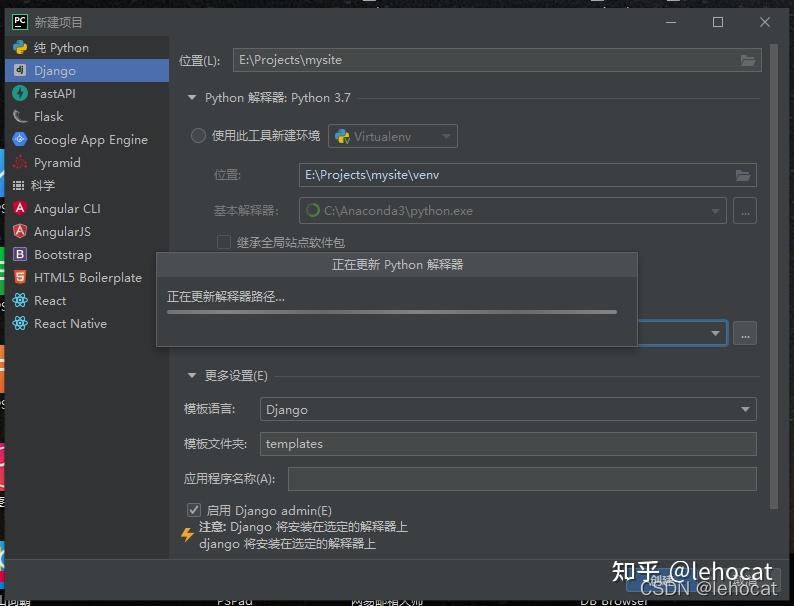Collapse the 更多设置 section
Screen dimensions: 794x606
(x=192, y=375)
